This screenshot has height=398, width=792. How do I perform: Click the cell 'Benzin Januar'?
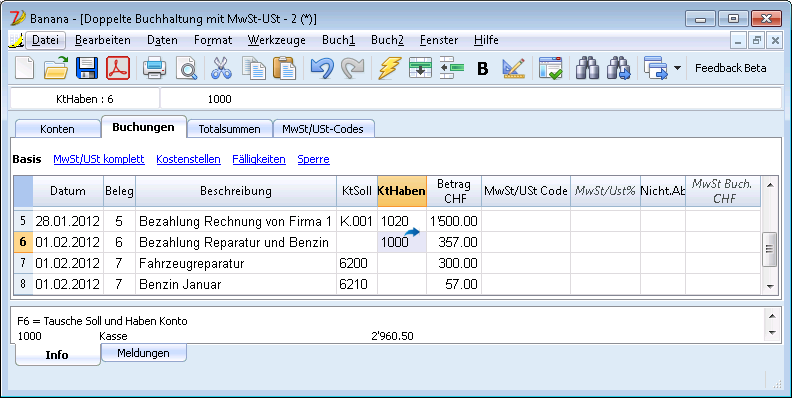coord(236,284)
